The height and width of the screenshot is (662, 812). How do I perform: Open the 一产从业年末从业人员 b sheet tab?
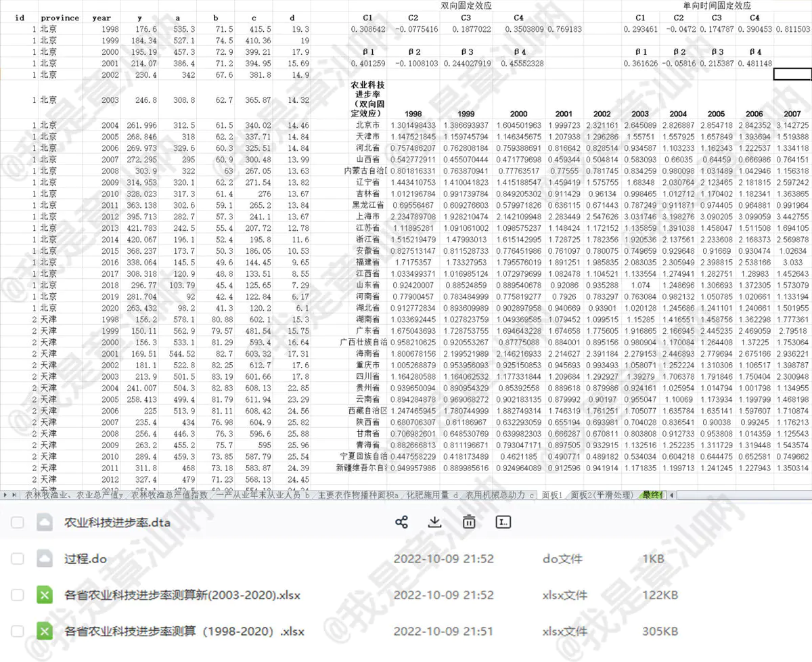point(263,495)
